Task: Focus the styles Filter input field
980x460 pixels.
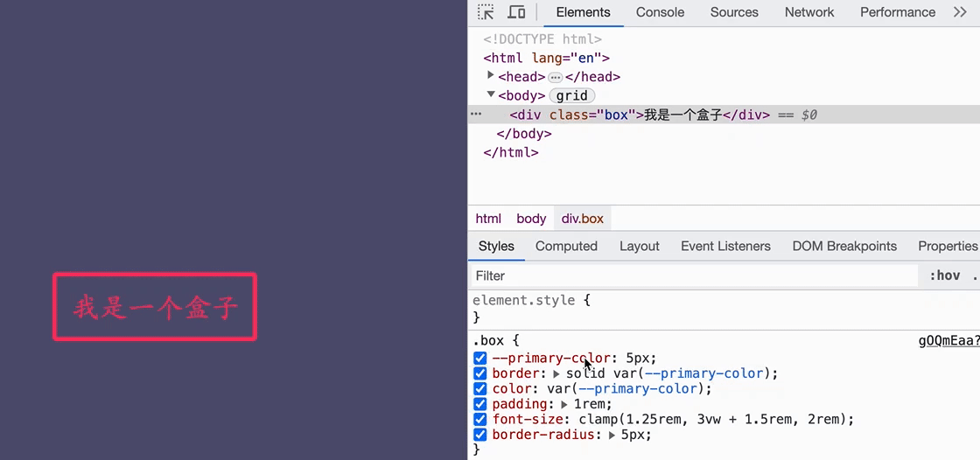Action: pos(692,275)
